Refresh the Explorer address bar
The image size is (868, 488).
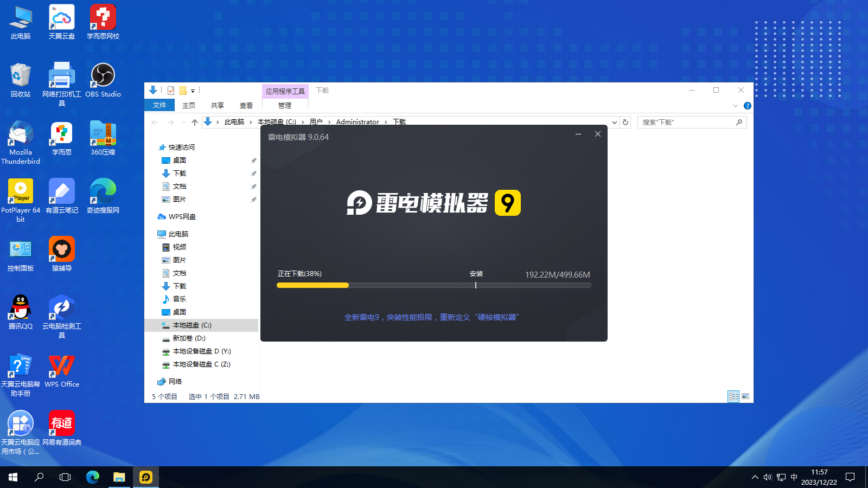[626, 123]
